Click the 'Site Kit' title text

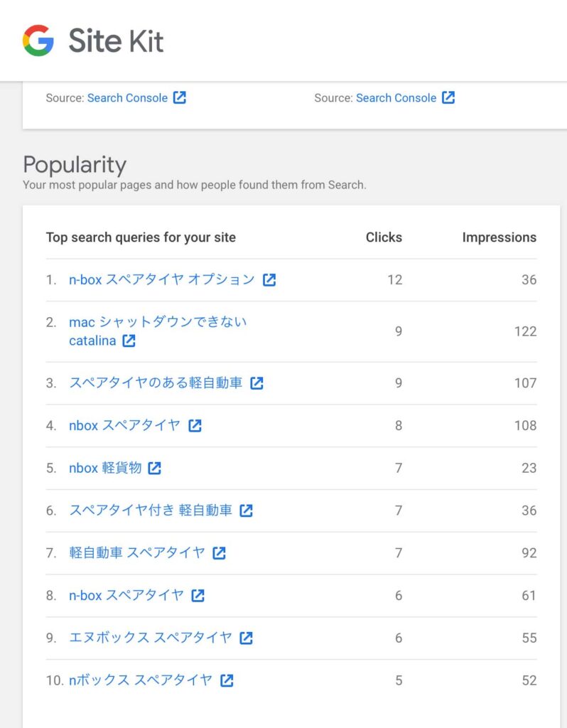click(116, 41)
